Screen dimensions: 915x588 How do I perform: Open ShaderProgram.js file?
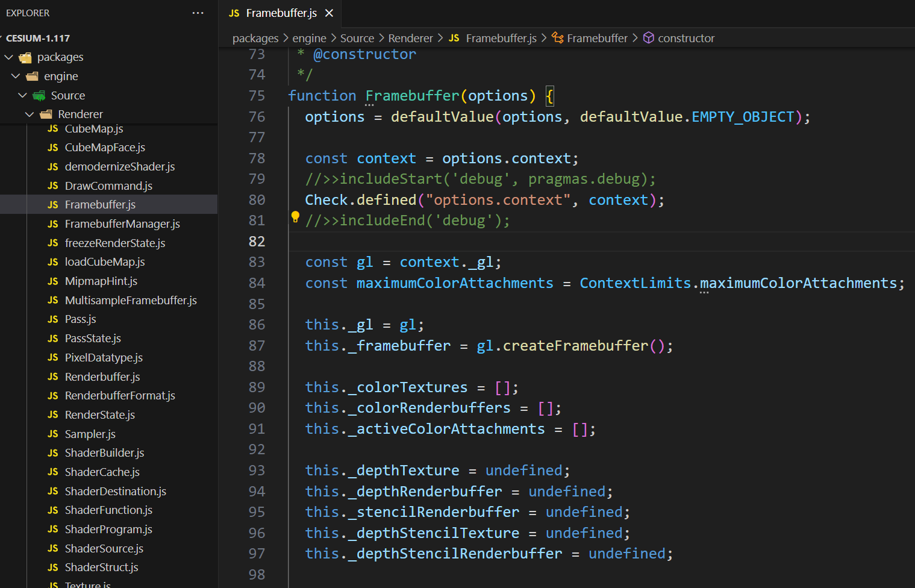click(x=108, y=530)
